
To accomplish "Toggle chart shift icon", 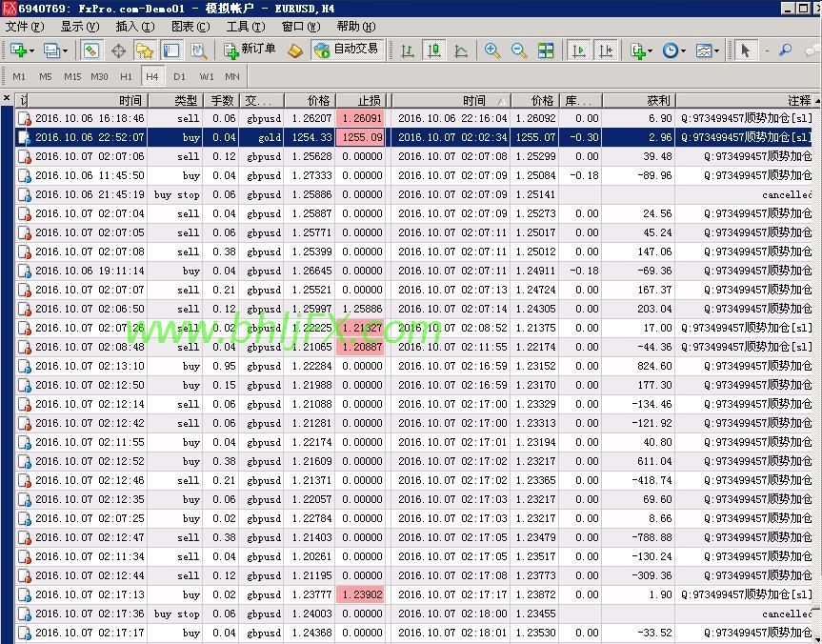I will click(x=606, y=50).
